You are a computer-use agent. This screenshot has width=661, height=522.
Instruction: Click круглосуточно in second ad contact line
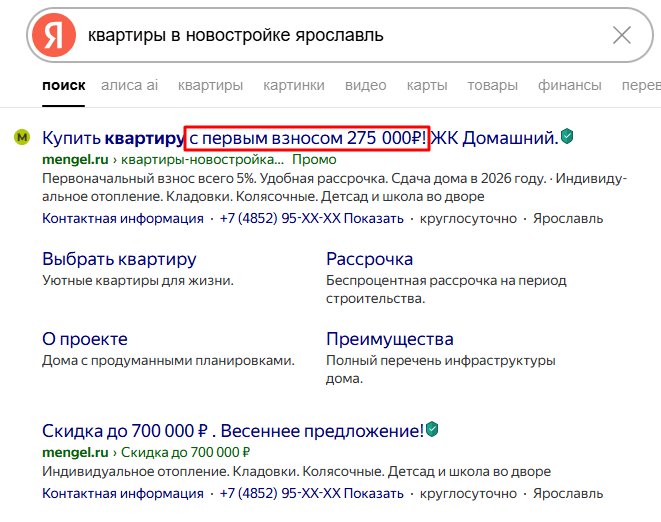468,493
